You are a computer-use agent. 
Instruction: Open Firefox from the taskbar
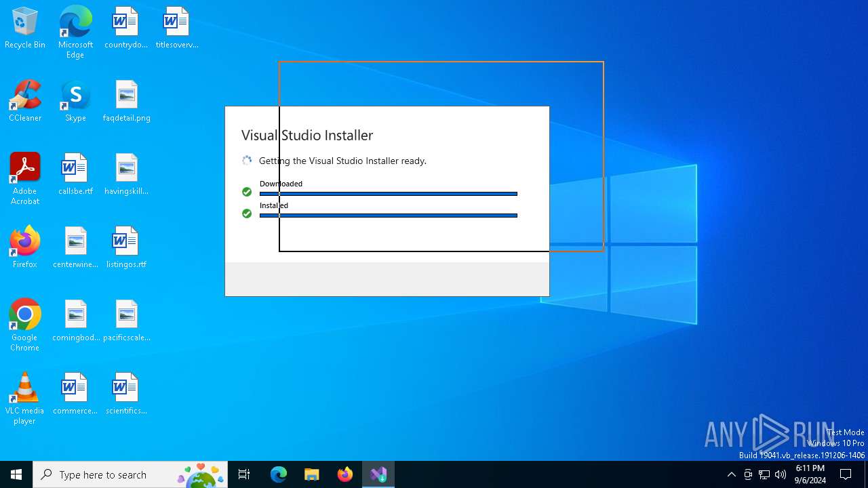pos(345,474)
